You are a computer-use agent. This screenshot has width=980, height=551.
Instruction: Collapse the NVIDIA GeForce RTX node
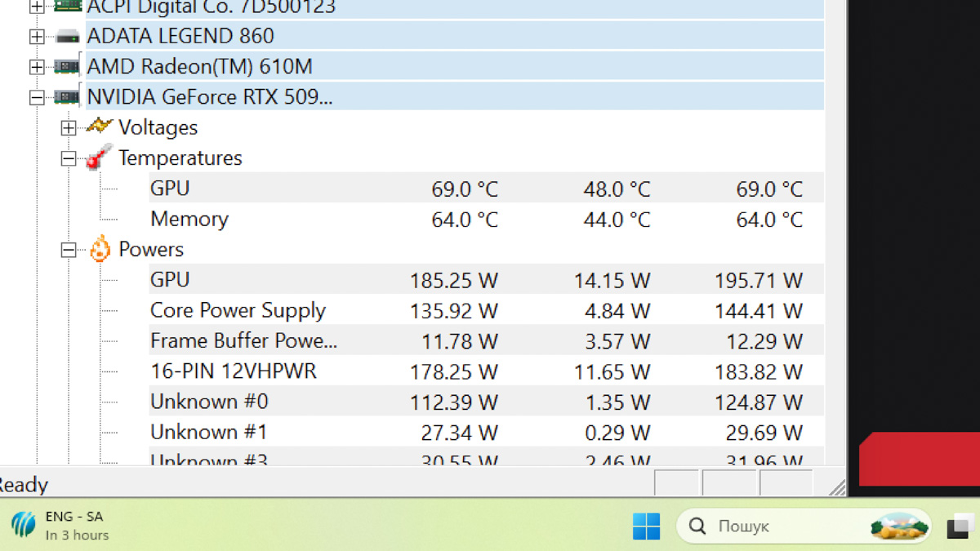pyautogui.click(x=37, y=97)
